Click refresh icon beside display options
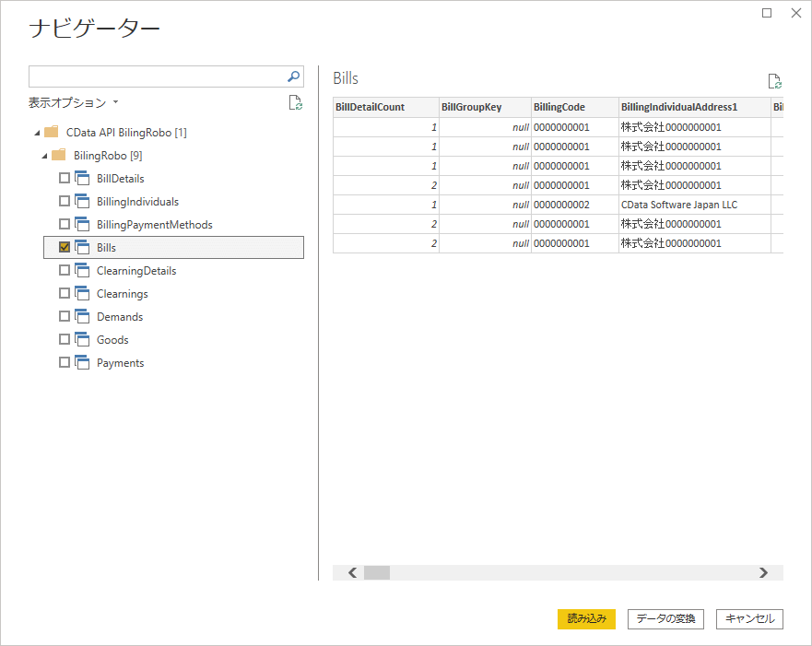 point(295,102)
